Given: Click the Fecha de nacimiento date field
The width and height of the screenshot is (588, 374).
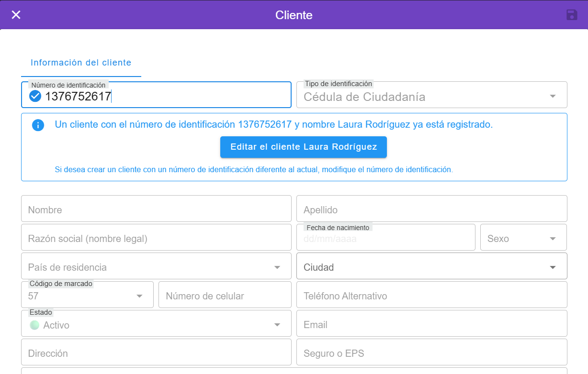Looking at the screenshot, I should pos(385,239).
